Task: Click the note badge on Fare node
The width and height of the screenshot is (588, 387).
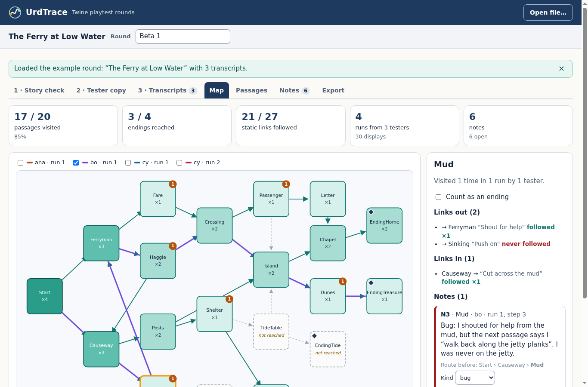Action: pos(173,184)
